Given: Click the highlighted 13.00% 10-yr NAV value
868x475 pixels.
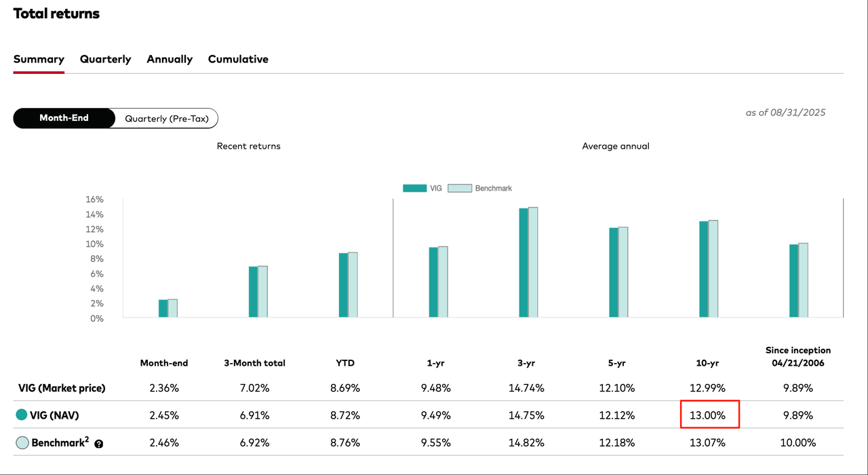Looking at the screenshot, I should 709,415.
